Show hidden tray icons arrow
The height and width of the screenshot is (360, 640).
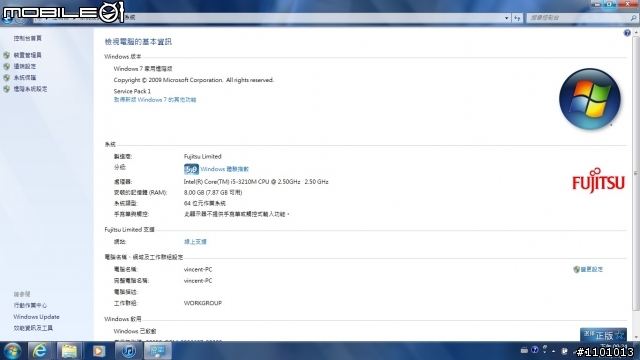[x=553, y=351]
